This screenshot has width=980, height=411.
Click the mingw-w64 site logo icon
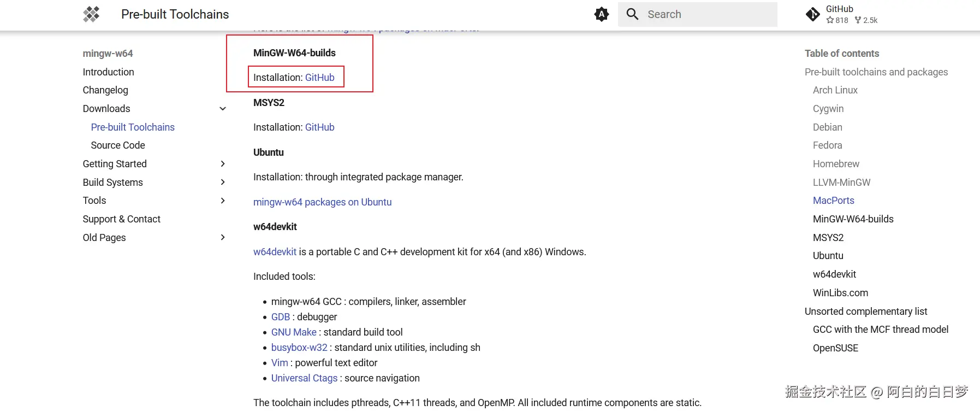(91, 14)
